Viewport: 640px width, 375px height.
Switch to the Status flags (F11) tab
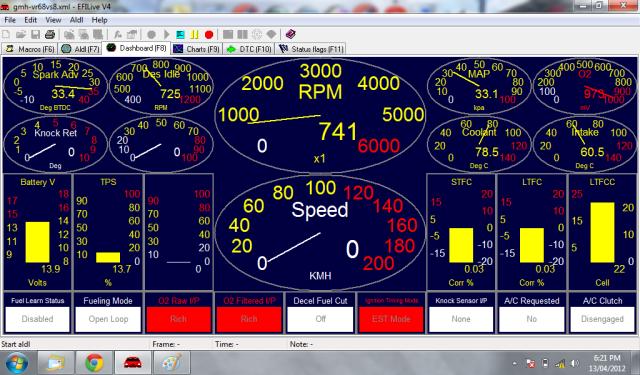point(311,49)
